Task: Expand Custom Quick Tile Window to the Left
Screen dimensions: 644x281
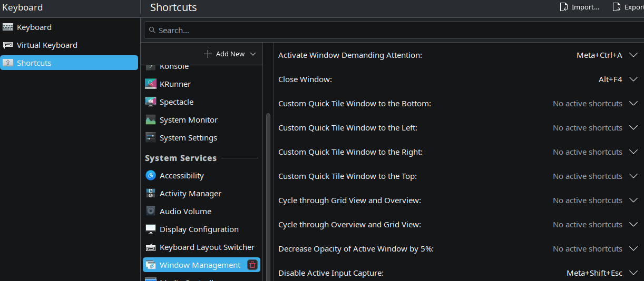Action: (x=633, y=128)
